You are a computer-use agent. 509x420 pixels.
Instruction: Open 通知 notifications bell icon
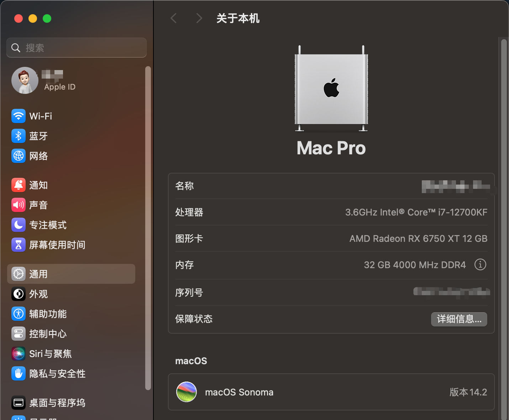tap(19, 185)
